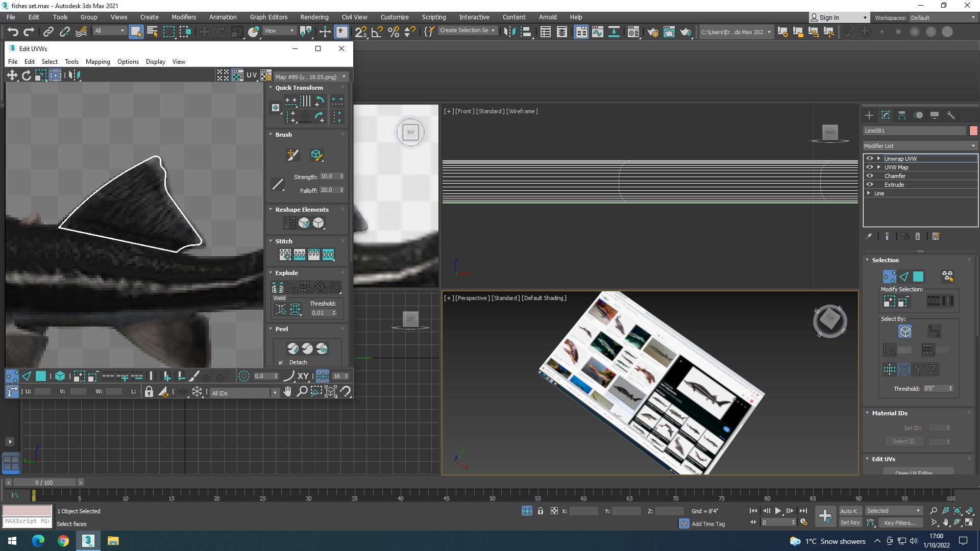Click the Select ID button

pos(903,441)
